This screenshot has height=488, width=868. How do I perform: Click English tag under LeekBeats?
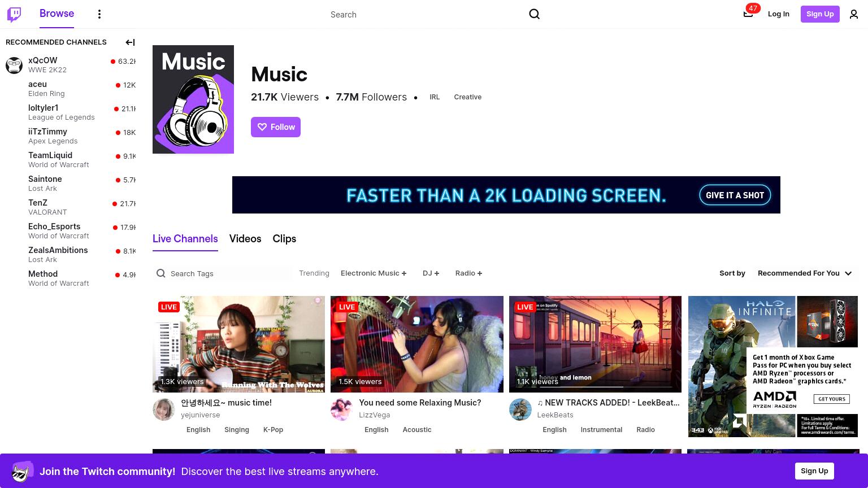pos(554,430)
